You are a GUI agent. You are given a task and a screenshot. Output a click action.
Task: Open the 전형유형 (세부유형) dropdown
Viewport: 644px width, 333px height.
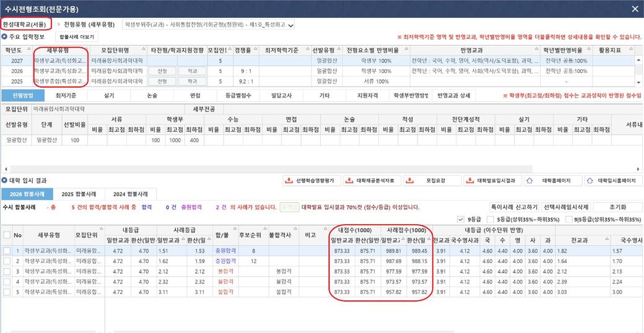[x=209, y=25]
